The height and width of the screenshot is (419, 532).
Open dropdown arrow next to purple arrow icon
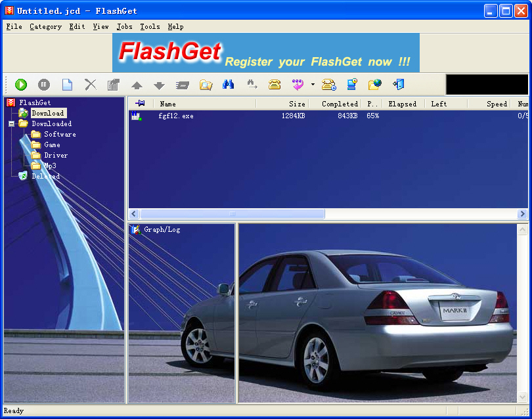pyautogui.click(x=313, y=84)
